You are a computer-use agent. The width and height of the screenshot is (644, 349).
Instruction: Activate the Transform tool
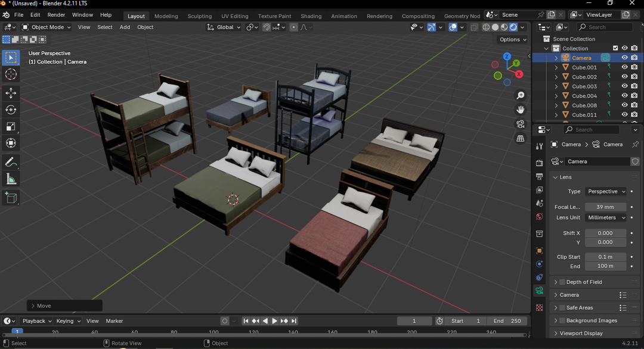coord(11,143)
